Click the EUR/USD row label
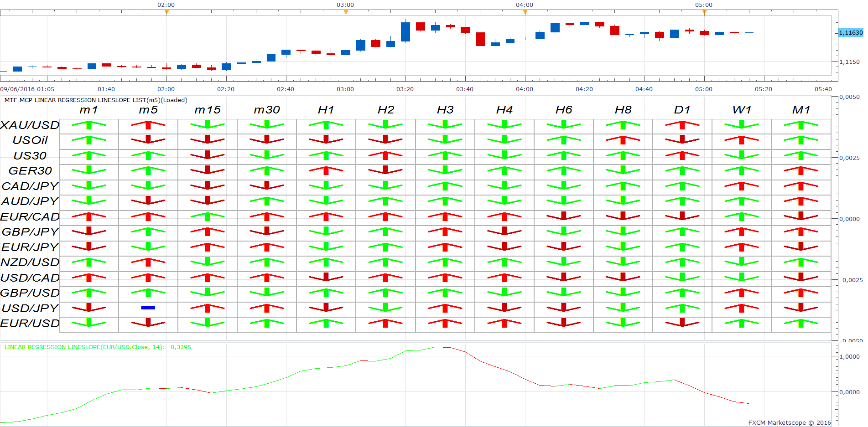 (x=30, y=324)
